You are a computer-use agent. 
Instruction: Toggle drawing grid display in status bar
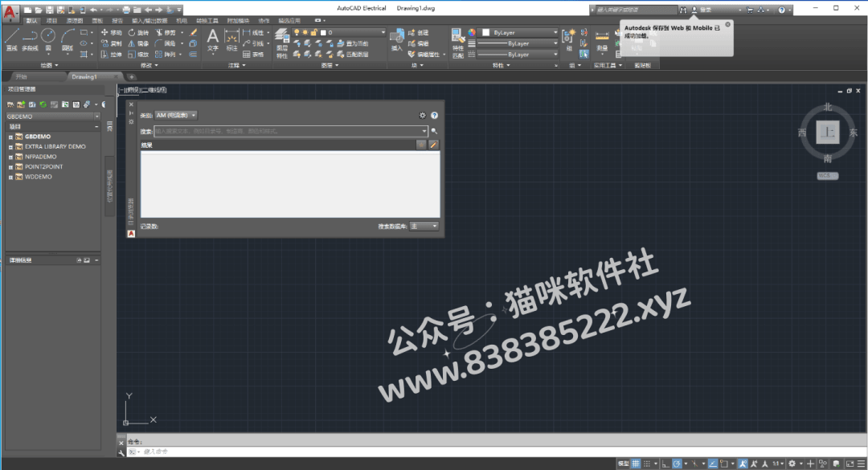coord(636,464)
